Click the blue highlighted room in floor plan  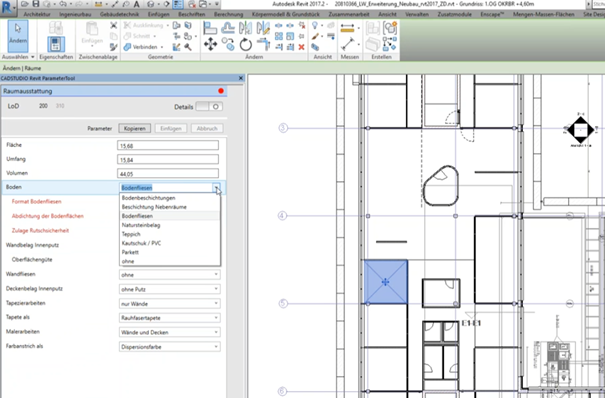point(385,282)
